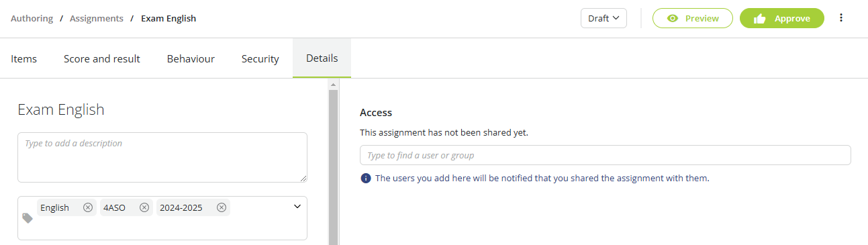
Task: Focus the find user or group field
Action: (606, 155)
